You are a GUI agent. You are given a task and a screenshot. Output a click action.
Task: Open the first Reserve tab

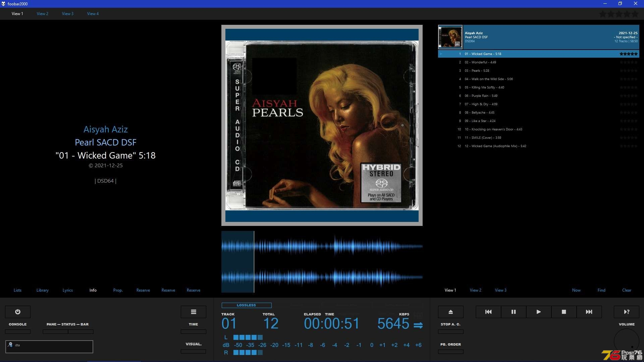[x=143, y=290]
